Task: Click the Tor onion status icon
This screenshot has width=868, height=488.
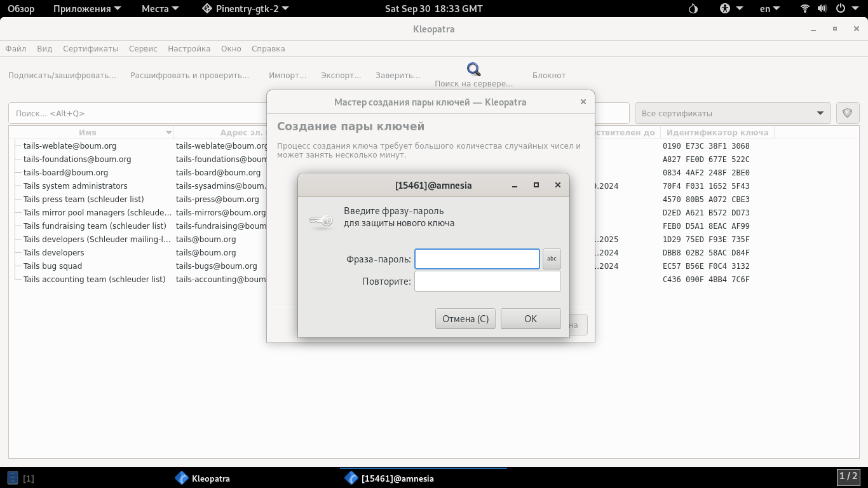Action: (693, 9)
